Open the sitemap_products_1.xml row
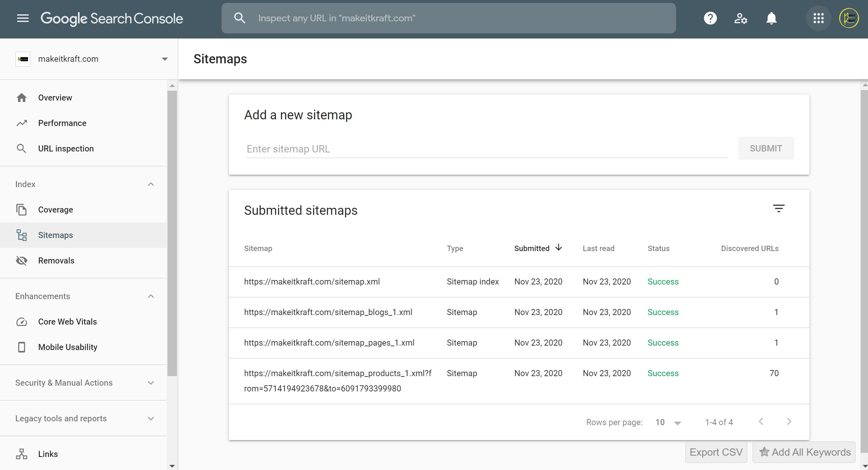The height and width of the screenshot is (470, 868). tap(519, 381)
